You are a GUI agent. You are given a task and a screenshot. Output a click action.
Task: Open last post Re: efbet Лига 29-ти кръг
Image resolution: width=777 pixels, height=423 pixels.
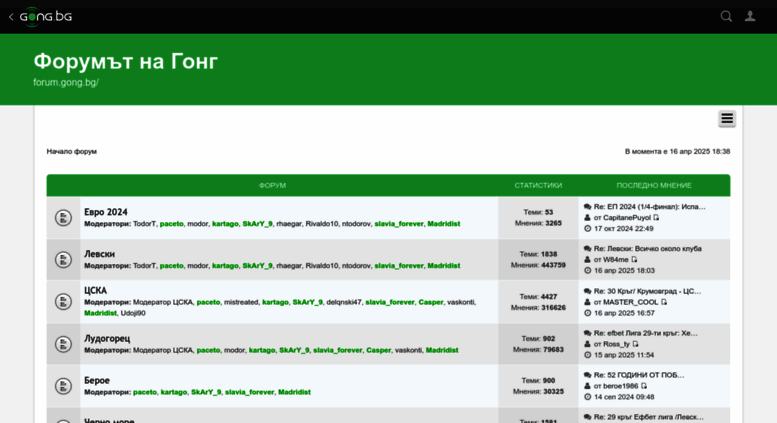[x=646, y=333]
